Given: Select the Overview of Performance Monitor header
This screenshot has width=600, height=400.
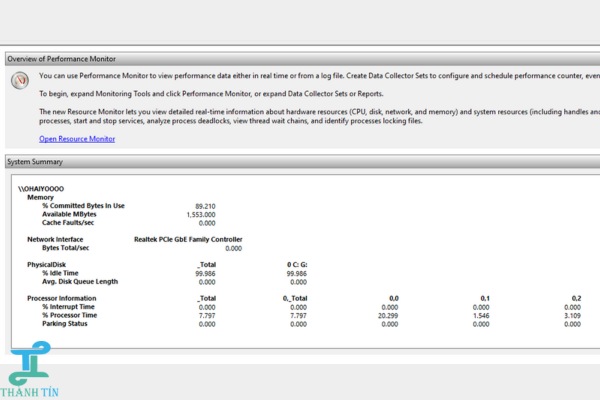Looking at the screenshot, I should pos(63,59).
